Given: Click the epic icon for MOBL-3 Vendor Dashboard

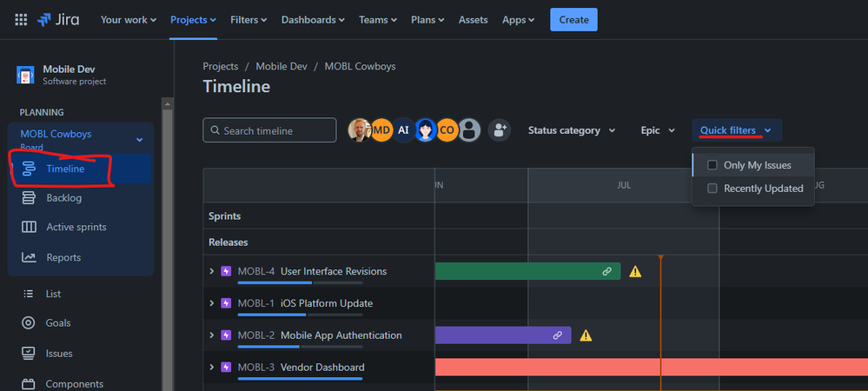Looking at the screenshot, I should click(x=226, y=368).
